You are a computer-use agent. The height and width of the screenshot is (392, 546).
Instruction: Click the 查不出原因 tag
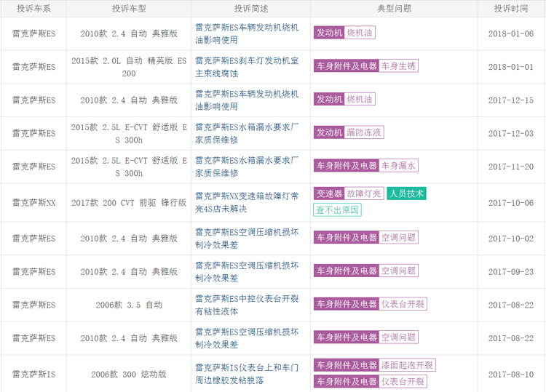point(337,210)
